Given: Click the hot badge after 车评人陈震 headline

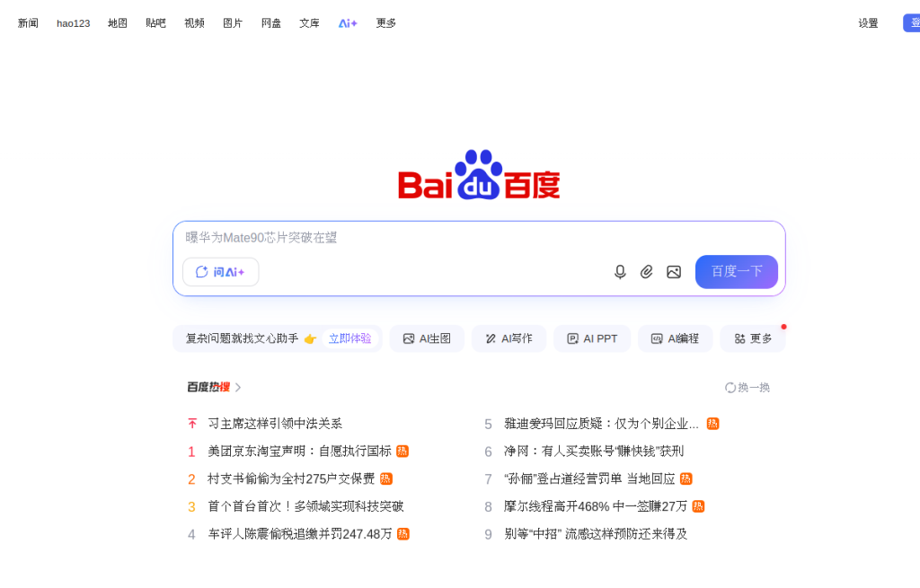Looking at the screenshot, I should click(x=403, y=533).
